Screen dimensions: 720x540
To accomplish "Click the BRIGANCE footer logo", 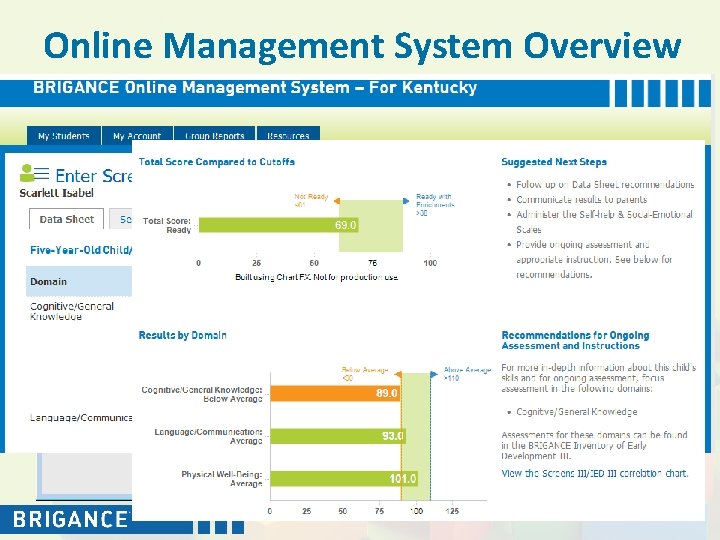I will click(71, 519).
